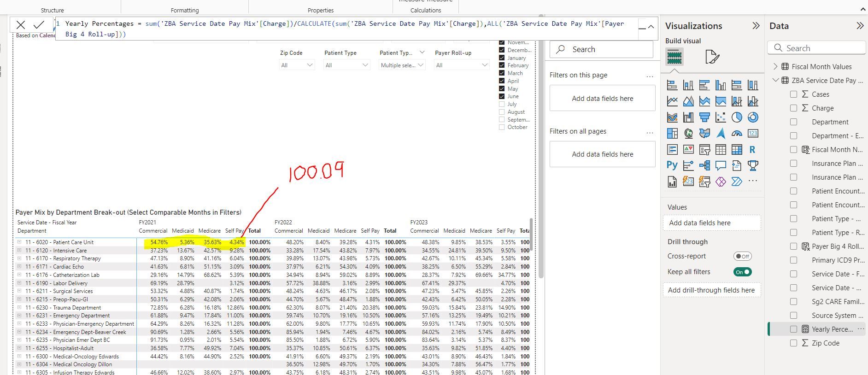Select the Clustered column chart visual
The height and width of the screenshot is (375, 868).
pos(721,85)
